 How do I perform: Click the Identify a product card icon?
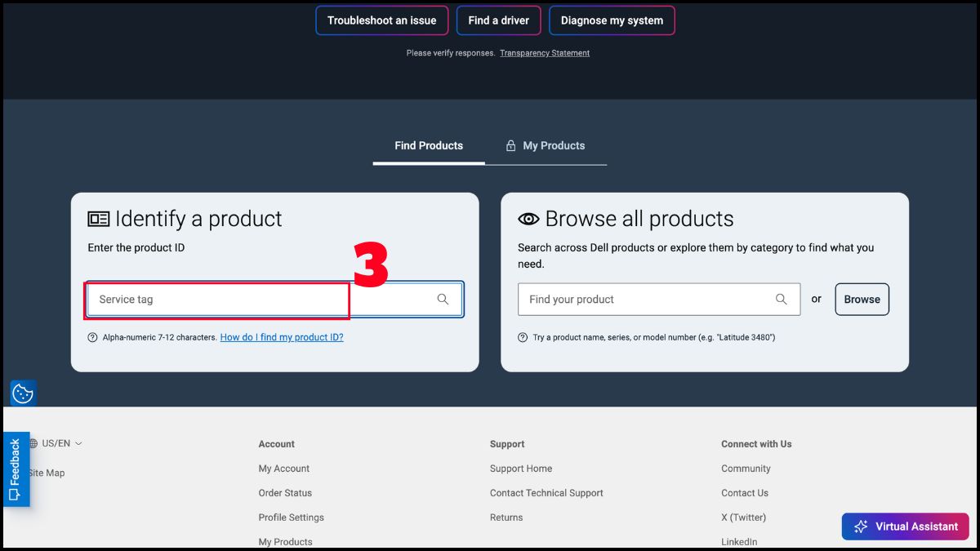[99, 219]
